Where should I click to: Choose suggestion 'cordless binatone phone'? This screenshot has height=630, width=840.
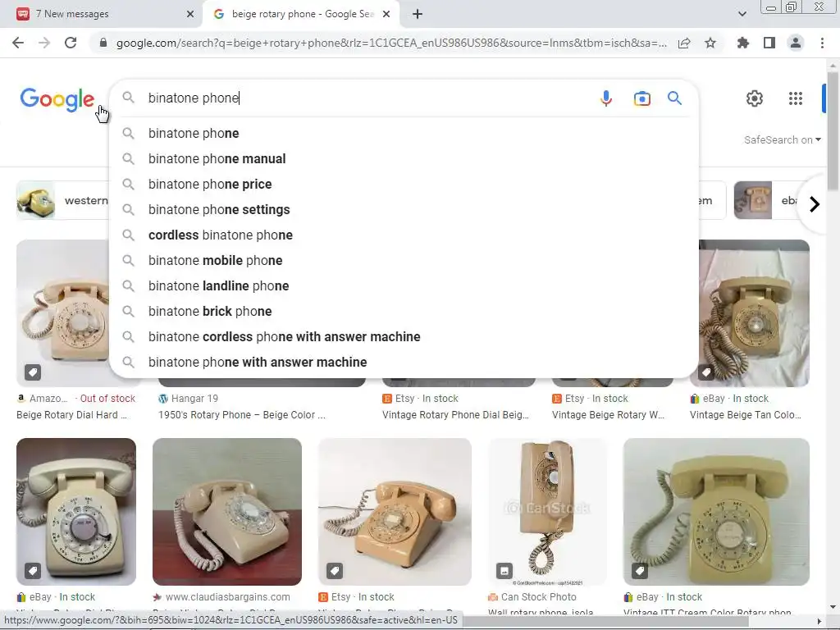[404, 235]
